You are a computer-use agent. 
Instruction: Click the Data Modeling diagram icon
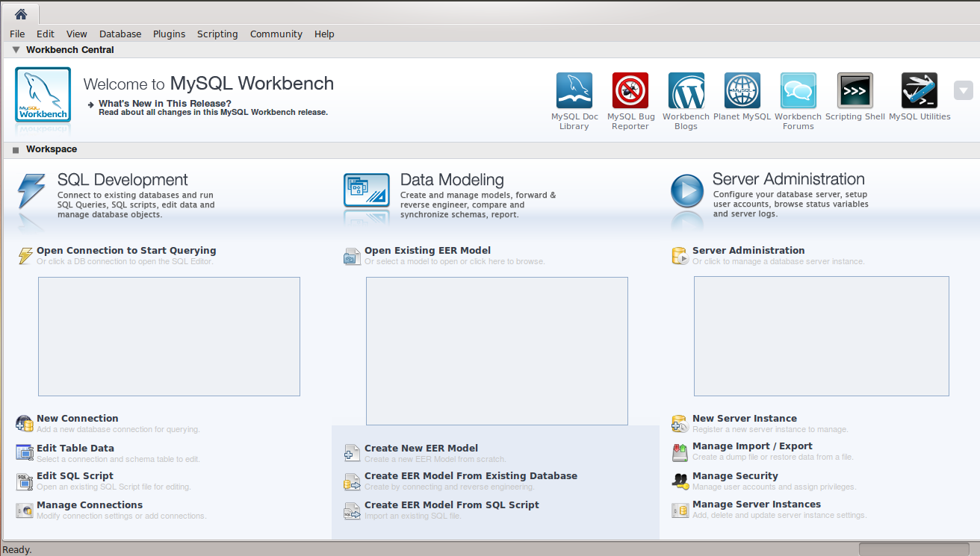[x=367, y=190]
